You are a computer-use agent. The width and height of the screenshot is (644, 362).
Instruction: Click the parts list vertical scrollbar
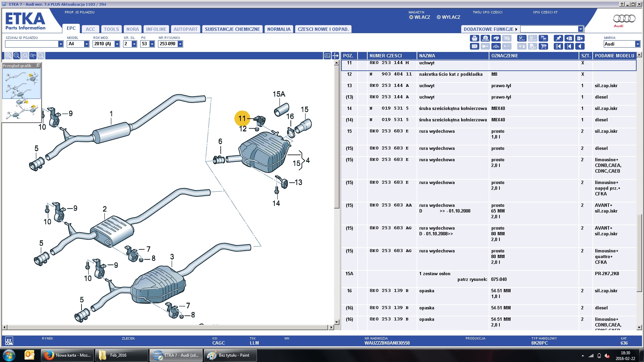pyautogui.click(x=639, y=191)
